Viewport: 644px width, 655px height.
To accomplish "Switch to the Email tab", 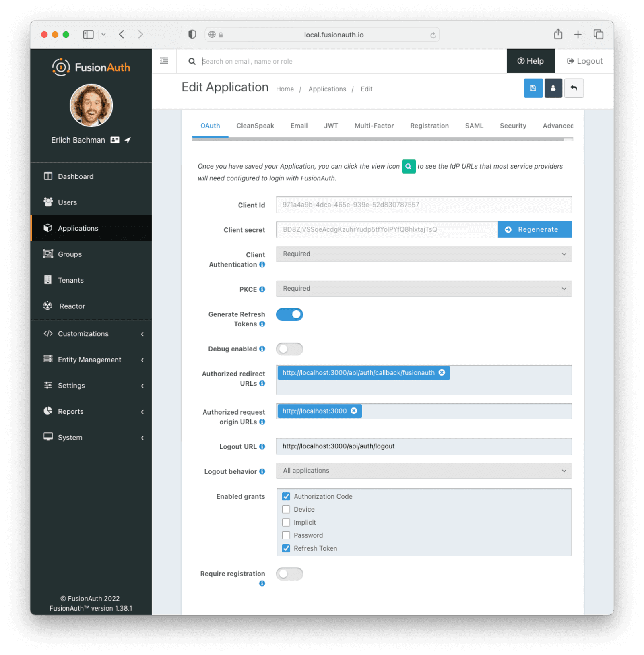I will click(299, 126).
